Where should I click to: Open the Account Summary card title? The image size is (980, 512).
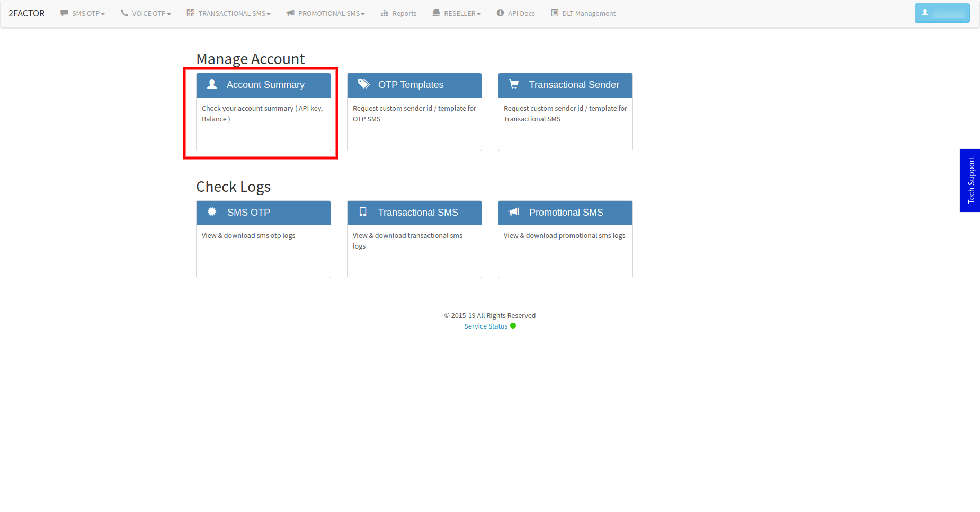tap(265, 85)
